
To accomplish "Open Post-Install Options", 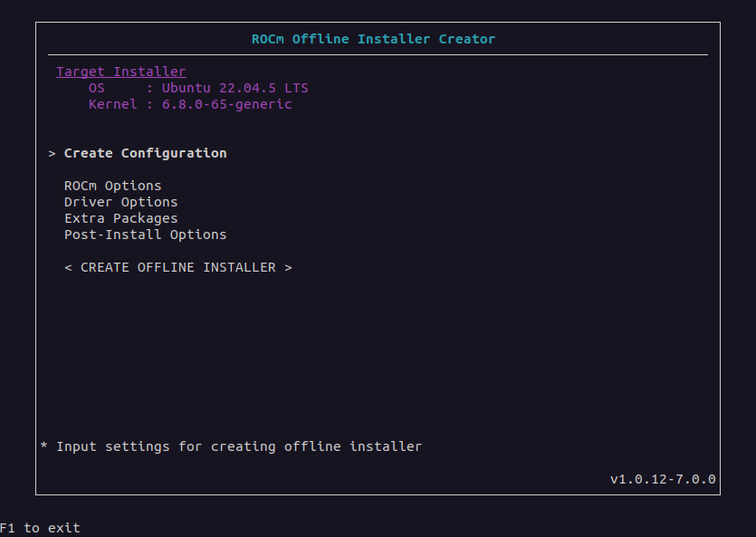I will click(145, 235).
